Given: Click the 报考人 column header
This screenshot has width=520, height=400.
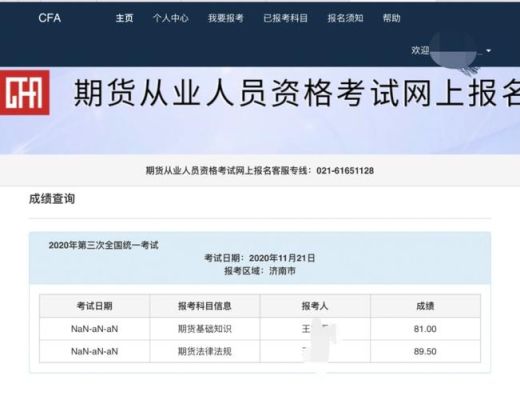Looking at the screenshot, I should pos(315,306).
